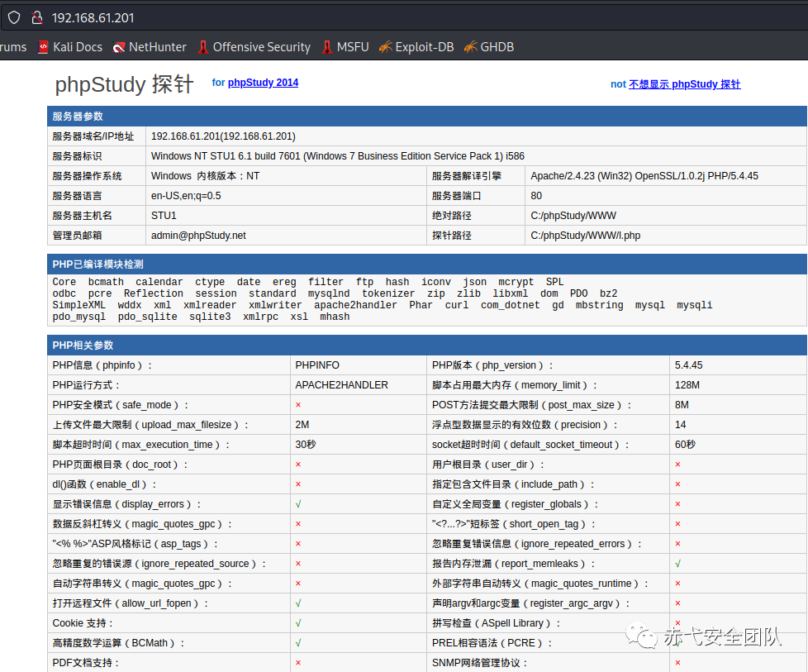
Task: Click the default_socket_timeout value 60秒
Action: [686, 445]
